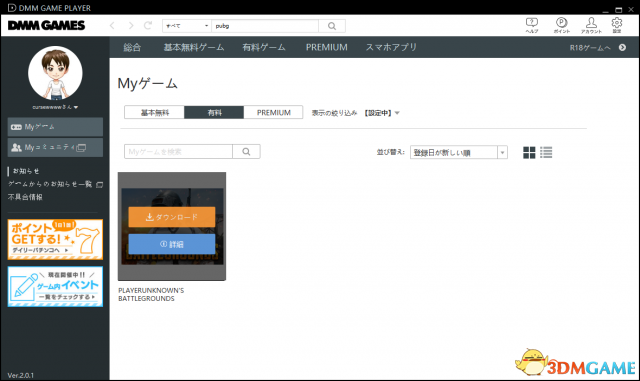Click the orange ダウンロード button
The height and width of the screenshot is (381, 640).
(172, 217)
